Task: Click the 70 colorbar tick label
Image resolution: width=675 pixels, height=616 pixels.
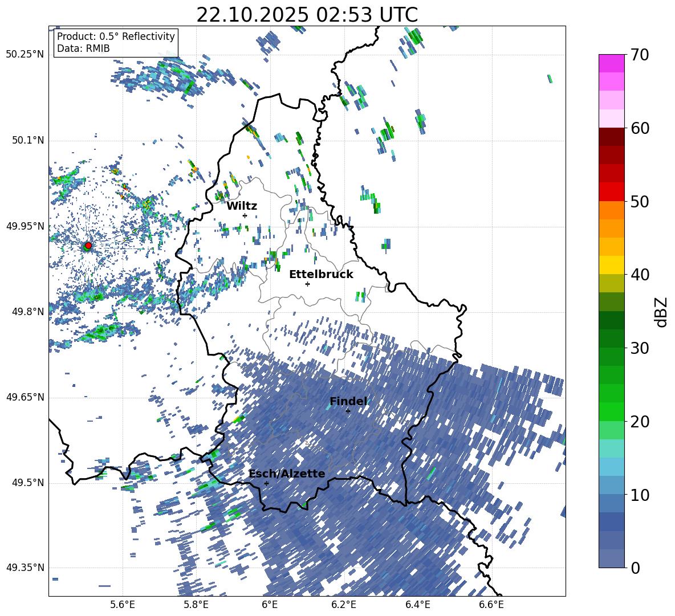Action: [x=640, y=55]
